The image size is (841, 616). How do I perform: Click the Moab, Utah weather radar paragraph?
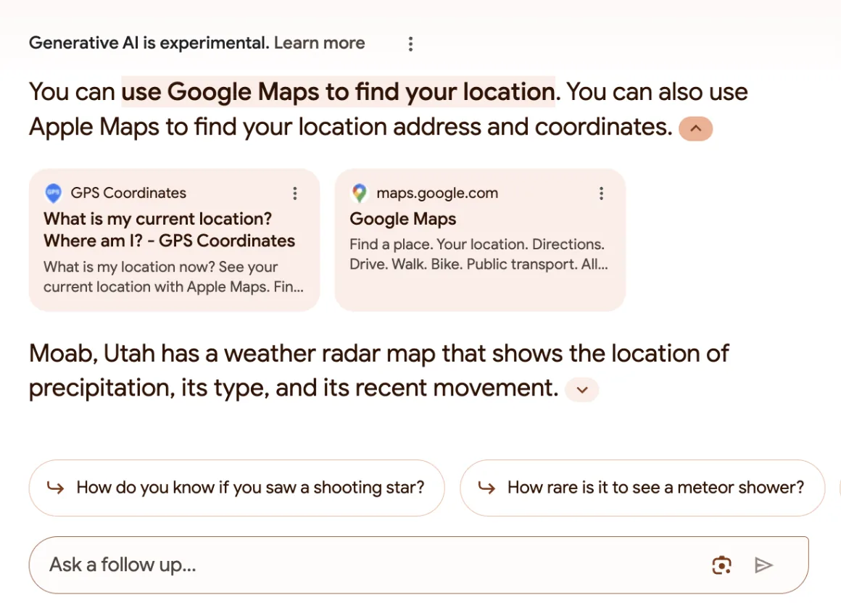(378, 371)
